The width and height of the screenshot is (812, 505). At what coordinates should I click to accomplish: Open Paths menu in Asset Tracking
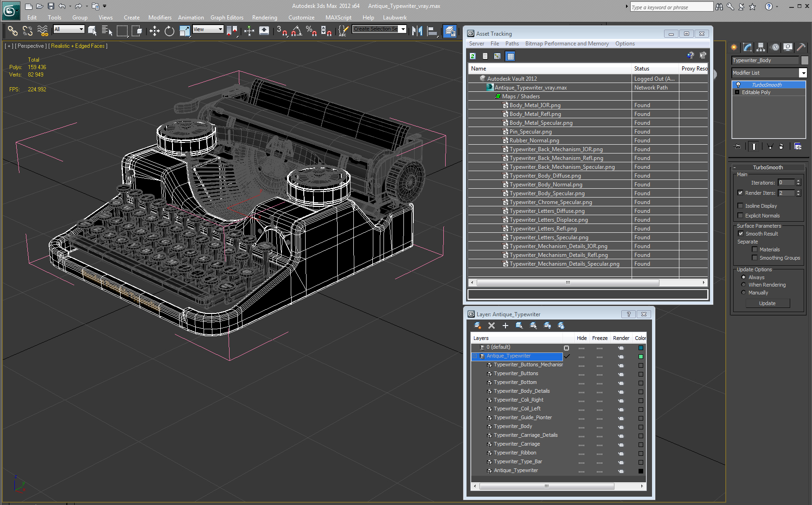click(512, 44)
